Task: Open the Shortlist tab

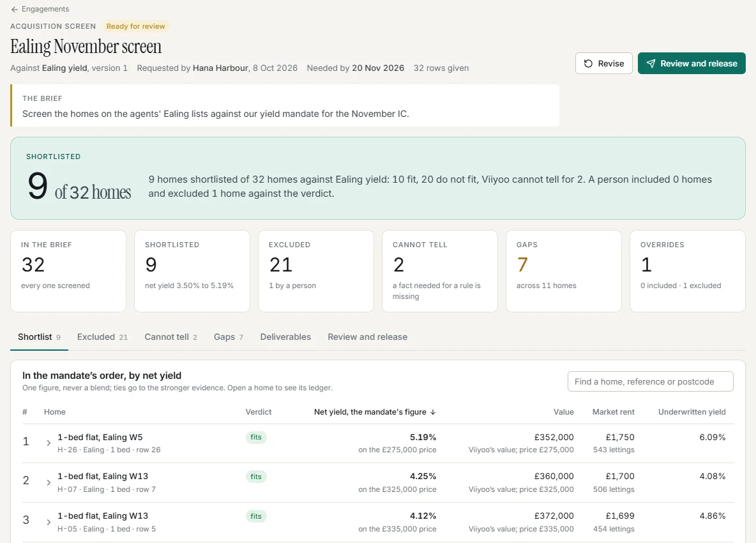Action: point(39,337)
